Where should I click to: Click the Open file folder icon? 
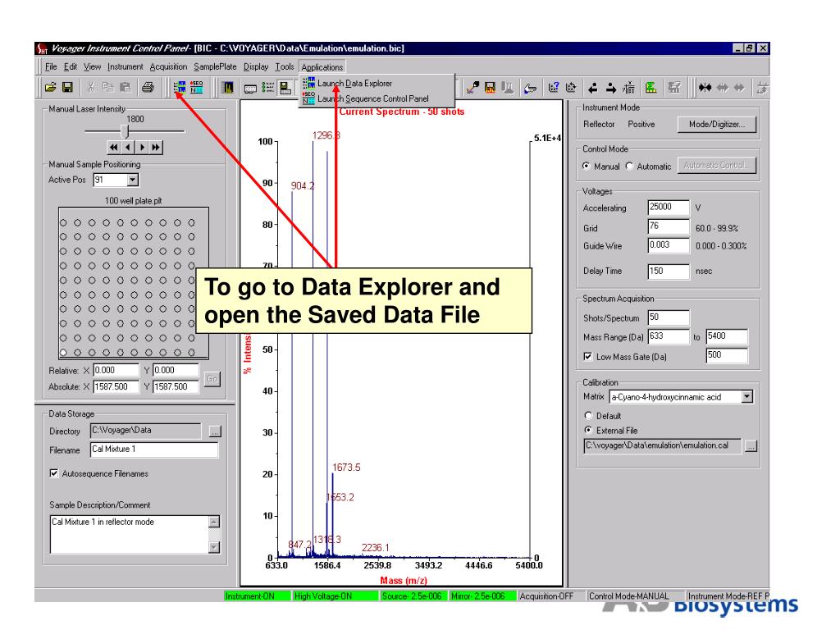point(50,87)
